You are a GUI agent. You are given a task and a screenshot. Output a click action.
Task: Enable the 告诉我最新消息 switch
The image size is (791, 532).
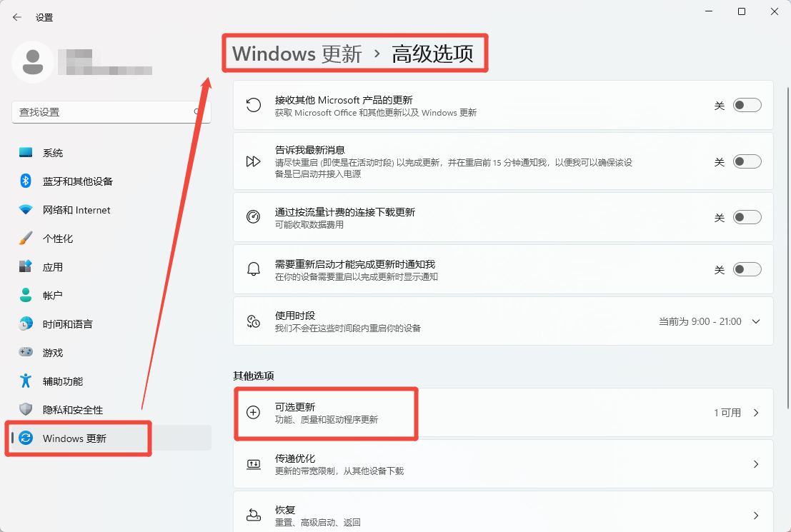[747, 161]
